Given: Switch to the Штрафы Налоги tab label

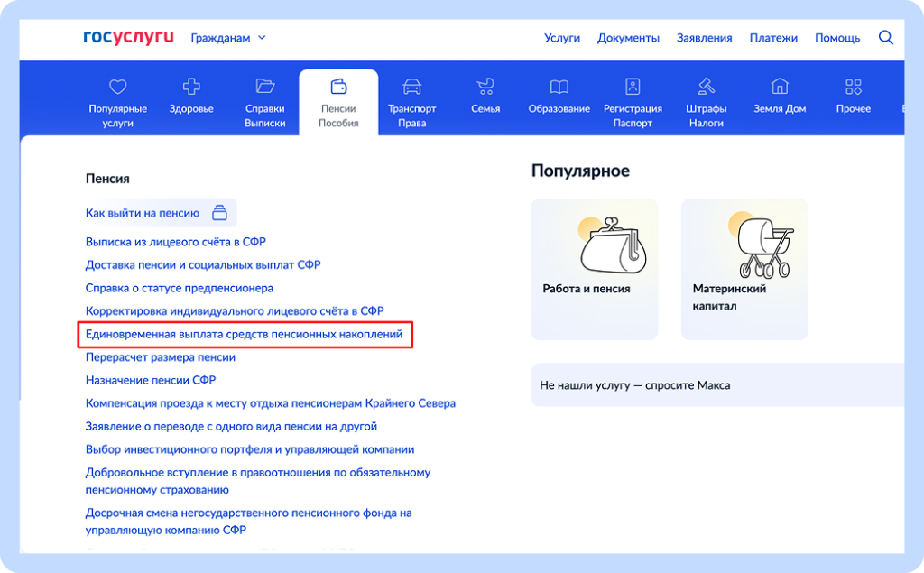Looking at the screenshot, I should click(x=706, y=116).
